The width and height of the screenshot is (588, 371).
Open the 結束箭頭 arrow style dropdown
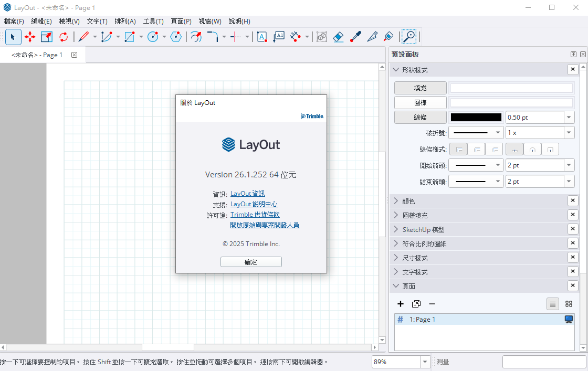point(476,182)
